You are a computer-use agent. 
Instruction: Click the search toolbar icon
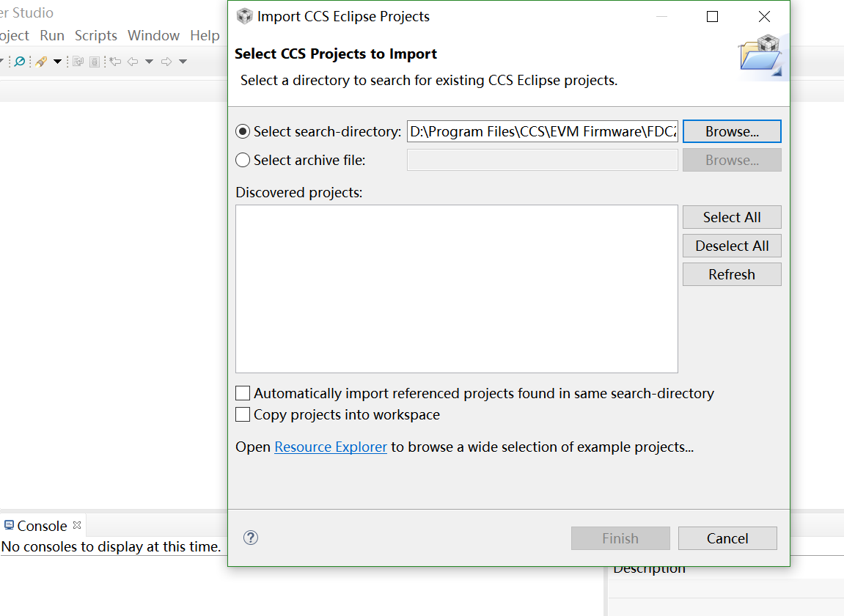click(x=20, y=62)
